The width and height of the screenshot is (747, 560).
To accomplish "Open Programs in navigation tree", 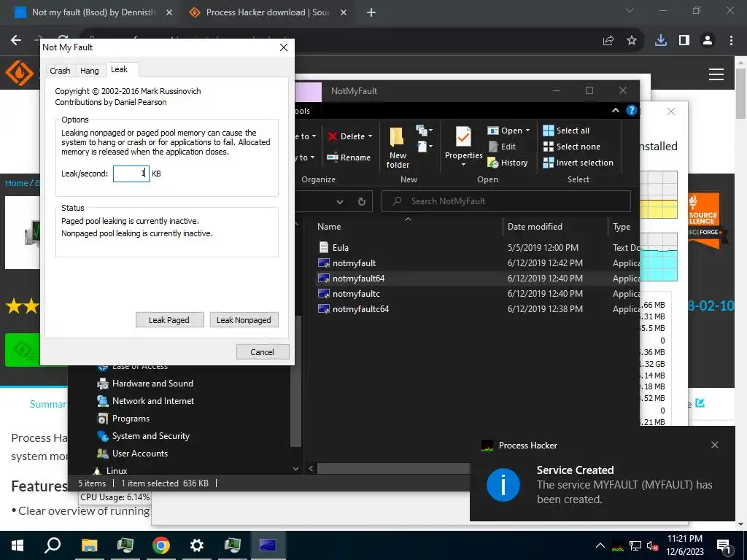I will coord(123,419).
